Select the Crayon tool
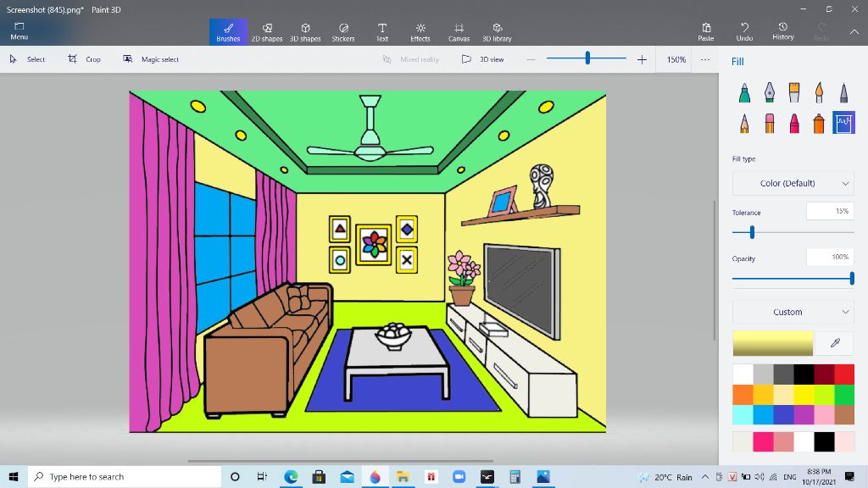The image size is (868, 488). [793, 123]
